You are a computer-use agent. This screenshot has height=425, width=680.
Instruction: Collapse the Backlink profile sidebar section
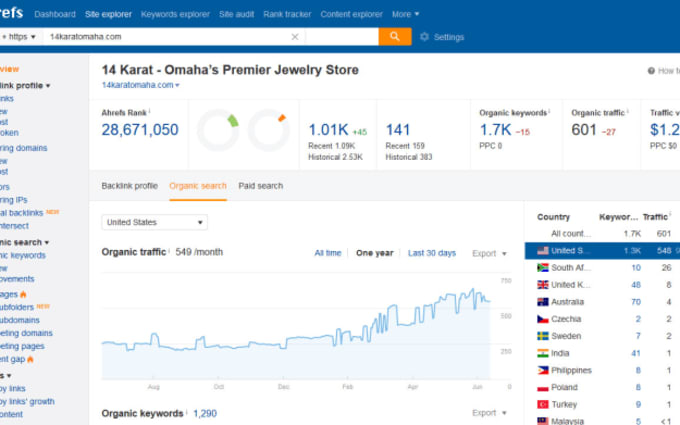[24, 85]
